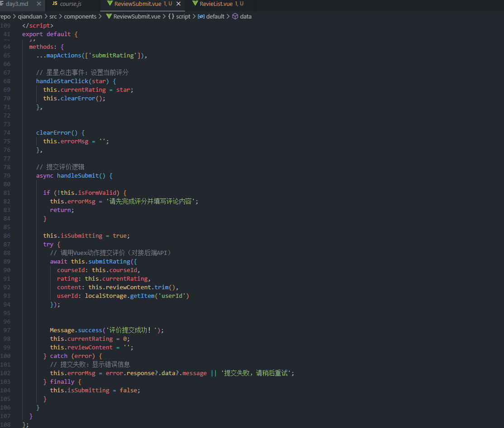Click line number 64 in the gutter
Screen dimensions: 504x428
(7, 47)
